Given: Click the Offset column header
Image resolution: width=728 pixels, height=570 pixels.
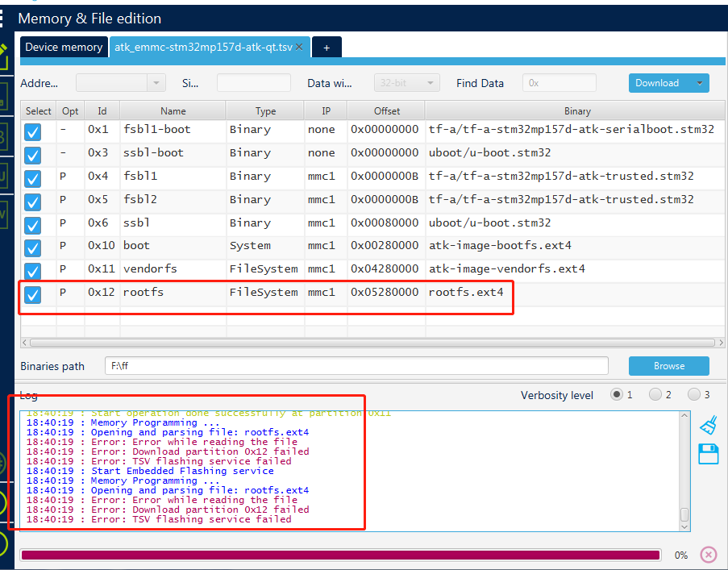Looking at the screenshot, I should tap(387, 111).
